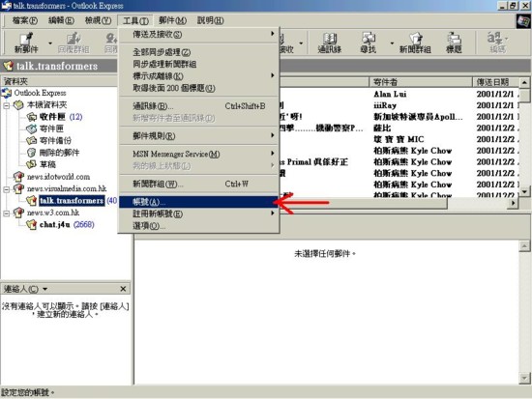This screenshot has width=532, height=399.
Task: Open the 檔案 file menu
Action: pyautogui.click(x=25, y=20)
